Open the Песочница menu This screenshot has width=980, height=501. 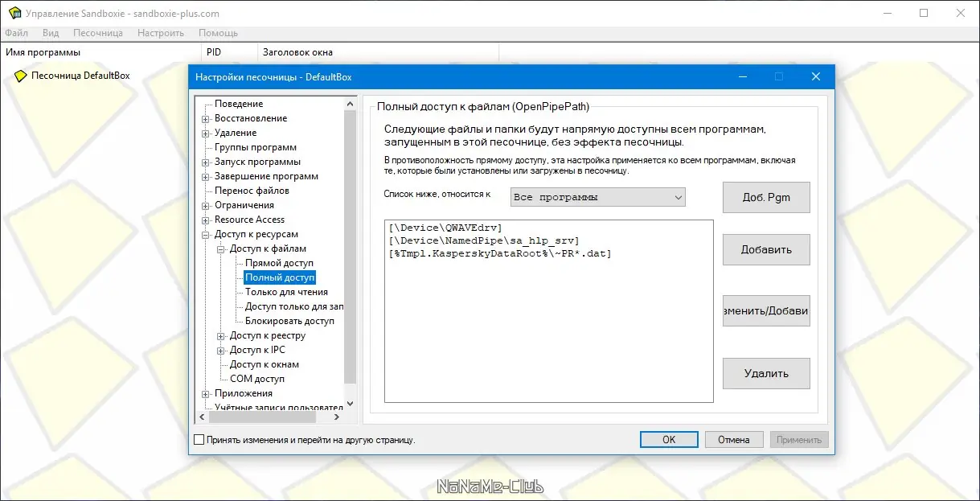[x=98, y=33]
